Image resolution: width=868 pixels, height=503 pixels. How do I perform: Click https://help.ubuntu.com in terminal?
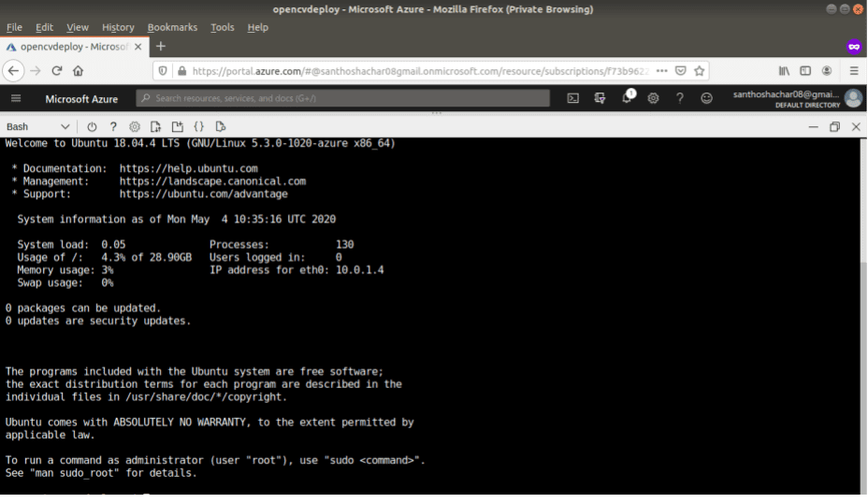tap(188, 168)
